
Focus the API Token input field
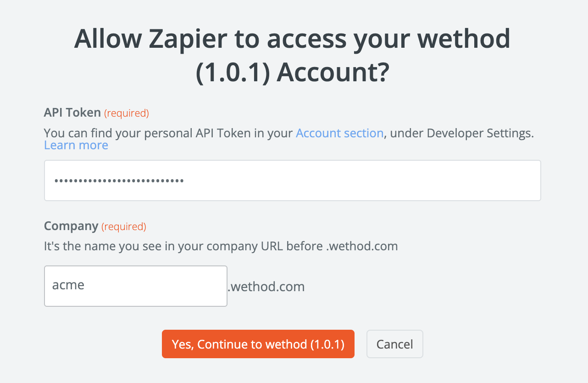coord(292,180)
